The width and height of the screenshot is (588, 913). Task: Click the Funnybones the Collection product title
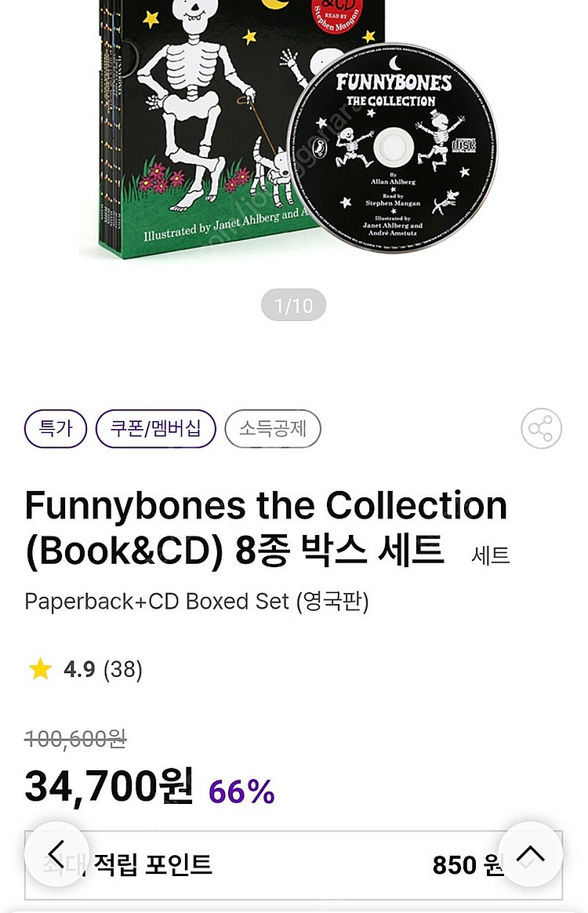tap(267, 528)
